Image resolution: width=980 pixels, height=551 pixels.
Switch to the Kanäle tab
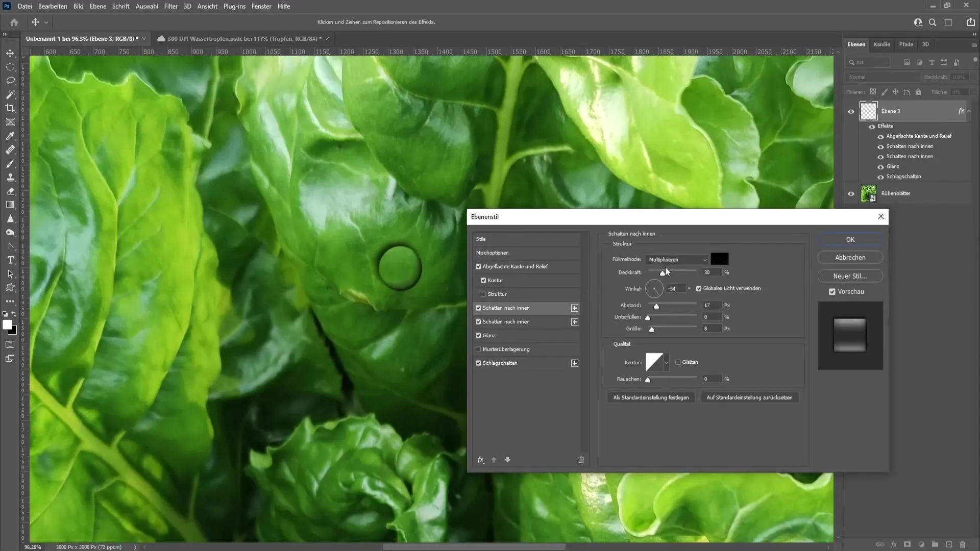pos(881,44)
